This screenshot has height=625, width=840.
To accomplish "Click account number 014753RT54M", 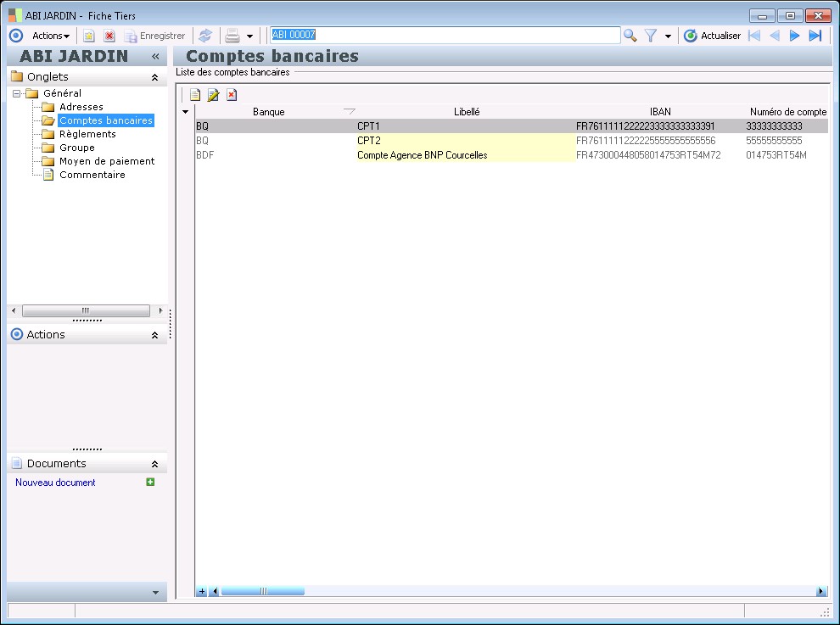I will click(776, 155).
